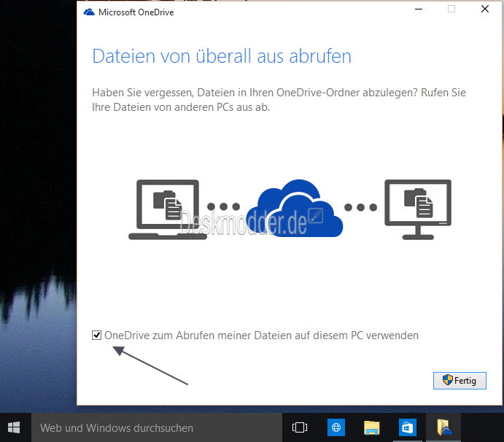Open the Windows Store taskbar icon
The height and width of the screenshot is (442, 504).
point(408,427)
